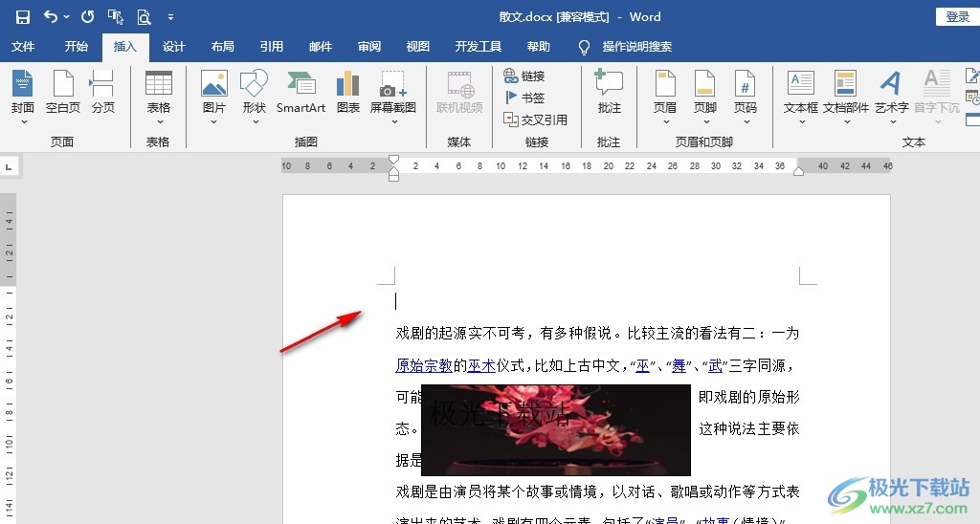Click the first line indent marker on ruler
The image size is (980, 524).
click(393, 160)
